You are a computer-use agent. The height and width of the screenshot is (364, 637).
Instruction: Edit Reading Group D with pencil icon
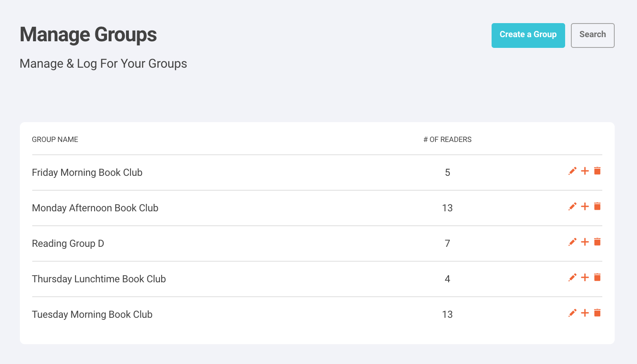pyautogui.click(x=573, y=242)
